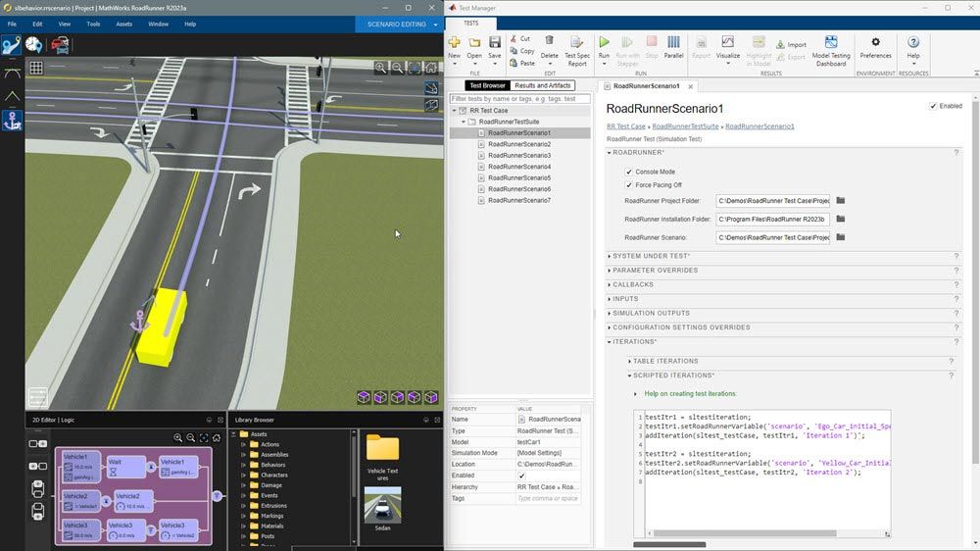Viewport: 980px width, 551px height.
Task: Switch to Results and Artifacts tab
Action: pos(543,86)
